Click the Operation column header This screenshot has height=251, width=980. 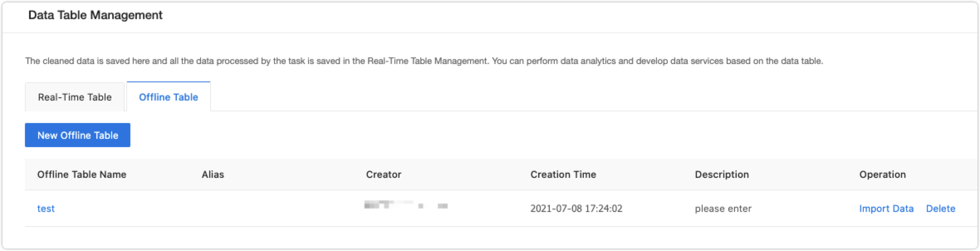coord(882,175)
